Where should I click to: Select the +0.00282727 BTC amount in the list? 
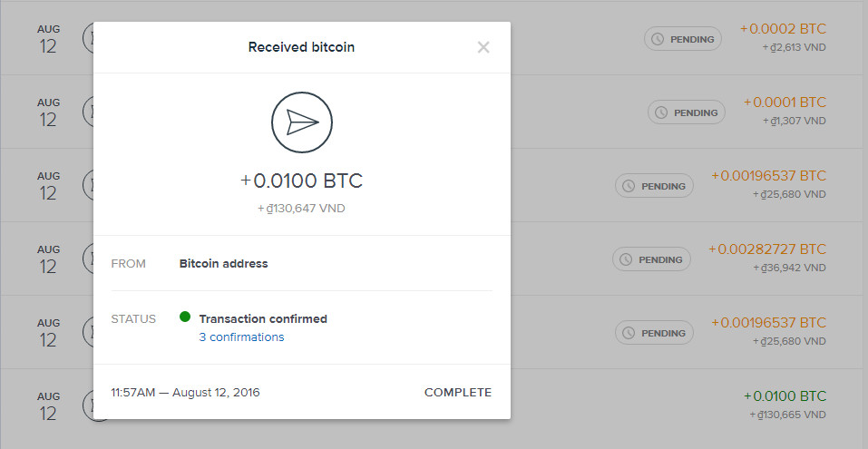tap(767, 249)
